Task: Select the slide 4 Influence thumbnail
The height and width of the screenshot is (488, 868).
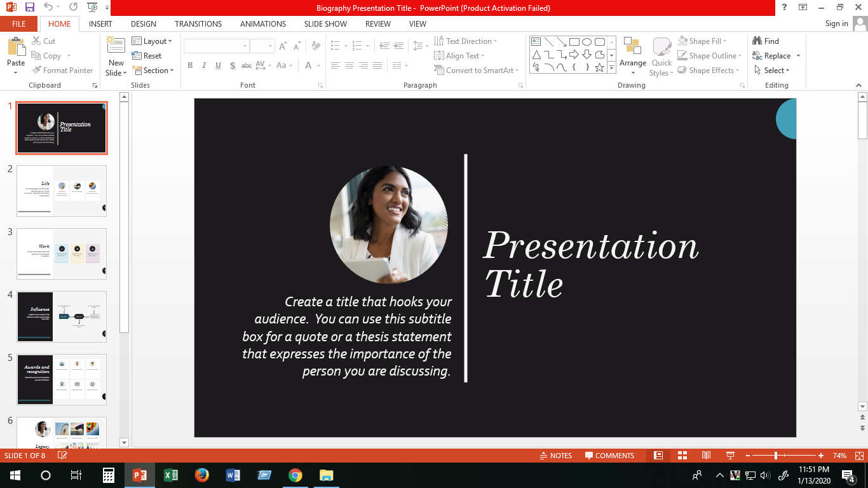Action: click(62, 316)
